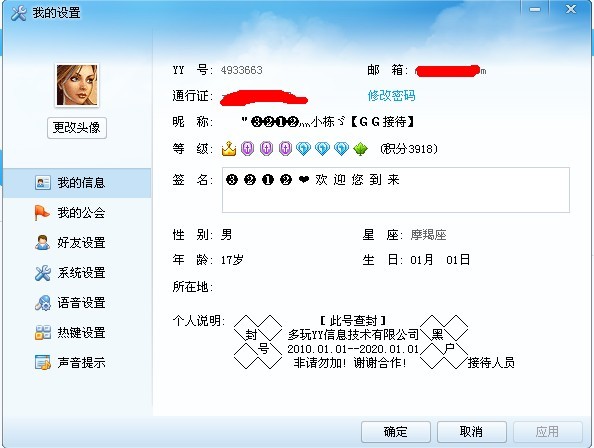
Task: Click the first purple shield level badge
Action: coord(247,148)
